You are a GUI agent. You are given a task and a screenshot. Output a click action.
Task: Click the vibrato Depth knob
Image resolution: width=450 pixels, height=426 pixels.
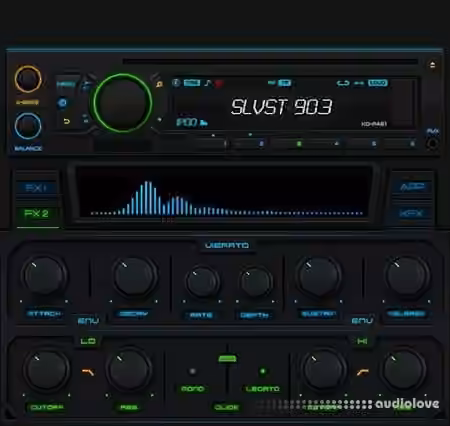pos(256,282)
